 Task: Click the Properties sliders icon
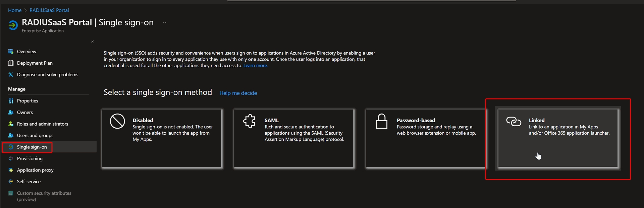[11, 101]
